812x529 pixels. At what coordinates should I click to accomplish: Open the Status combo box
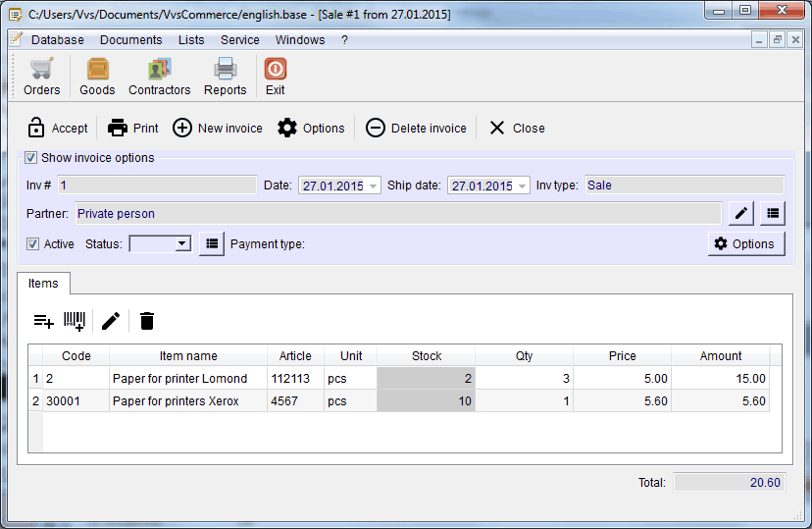coord(160,244)
